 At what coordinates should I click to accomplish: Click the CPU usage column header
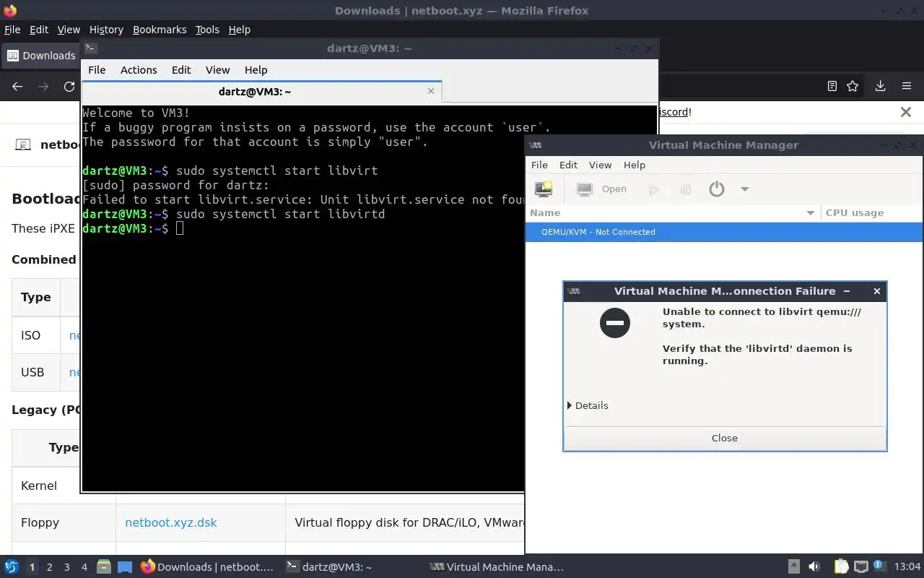pyautogui.click(x=855, y=213)
